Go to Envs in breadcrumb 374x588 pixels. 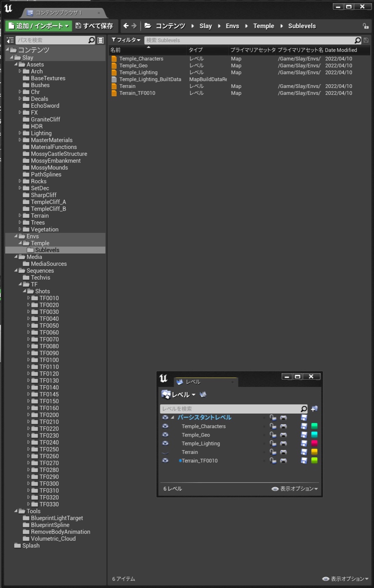coord(232,26)
